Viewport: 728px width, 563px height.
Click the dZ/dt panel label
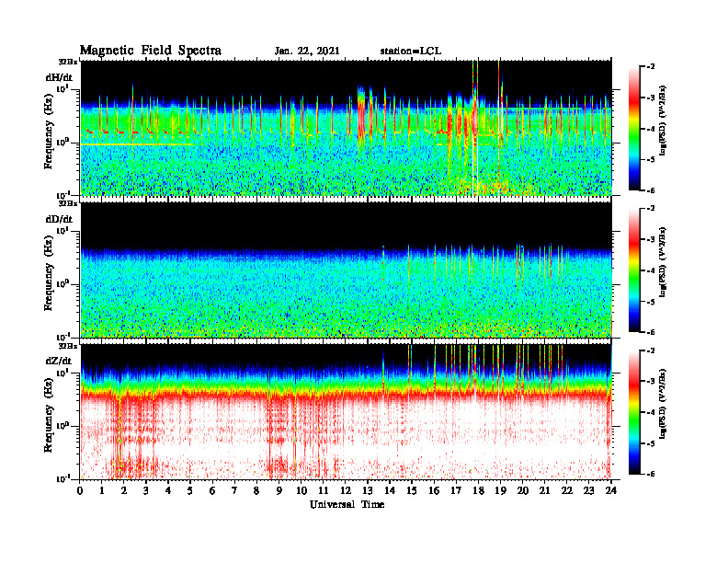59,361
